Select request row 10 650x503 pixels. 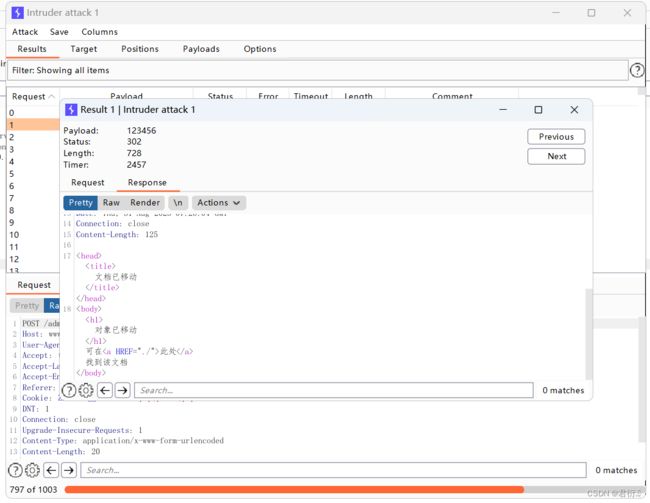coord(33,235)
